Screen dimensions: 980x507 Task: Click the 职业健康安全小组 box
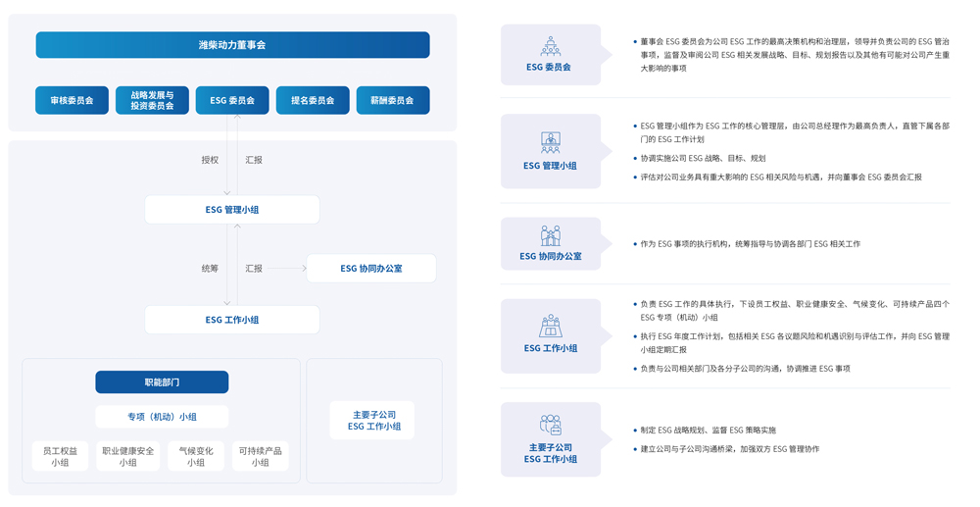[128, 457]
